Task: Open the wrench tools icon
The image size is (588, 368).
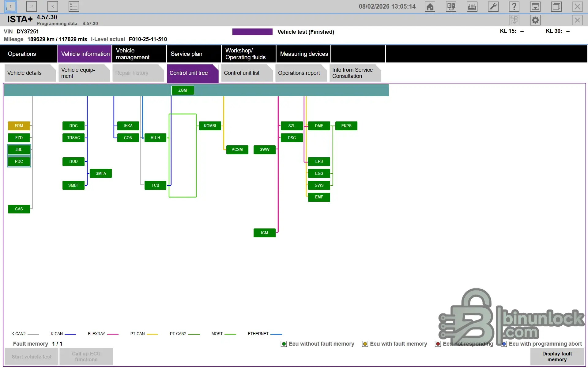Action: tap(493, 6)
